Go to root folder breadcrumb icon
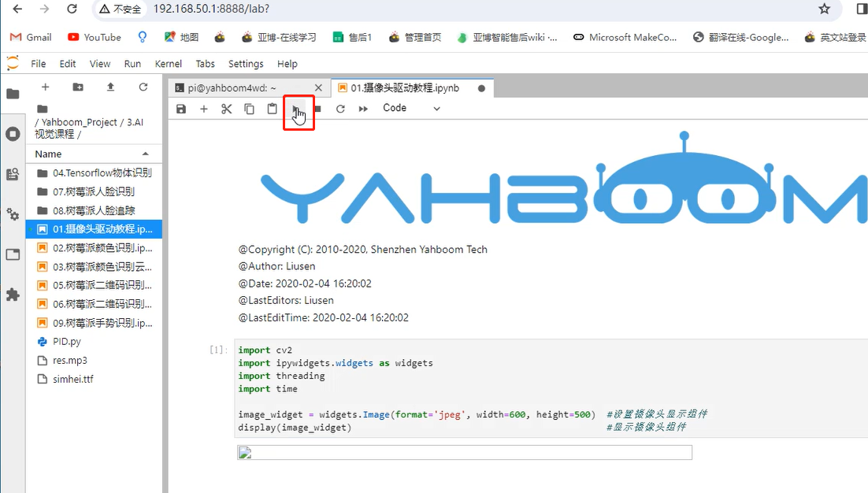The image size is (868, 493). (x=42, y=109)
